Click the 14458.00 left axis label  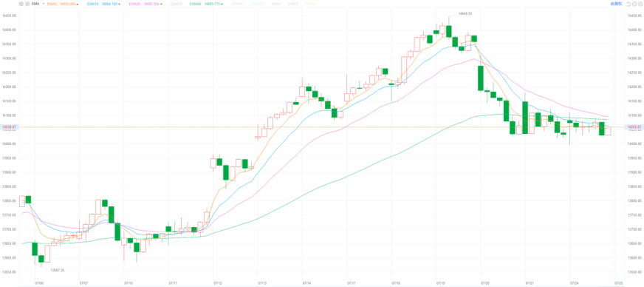pyautogui.click(x=9, y=16)
